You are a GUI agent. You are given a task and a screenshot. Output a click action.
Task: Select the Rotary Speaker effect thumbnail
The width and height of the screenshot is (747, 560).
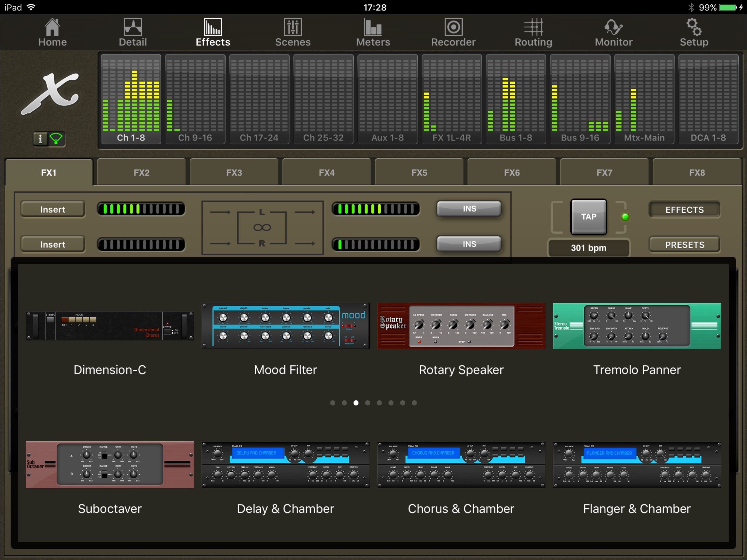click(x=461, y=326)
